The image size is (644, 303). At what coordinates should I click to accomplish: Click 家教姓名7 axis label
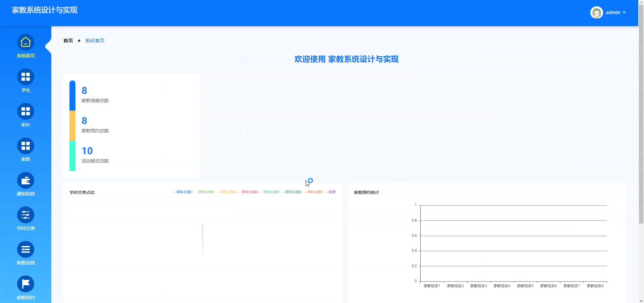[572, 286]
